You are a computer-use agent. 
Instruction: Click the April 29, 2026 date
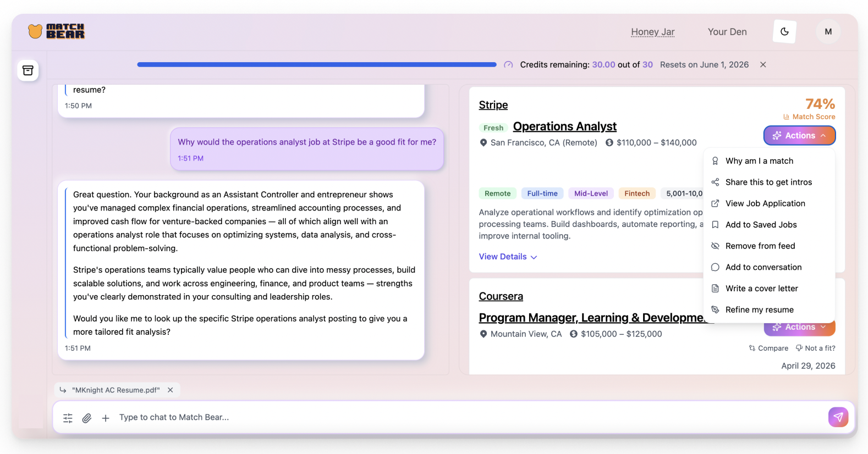(808, 366)
